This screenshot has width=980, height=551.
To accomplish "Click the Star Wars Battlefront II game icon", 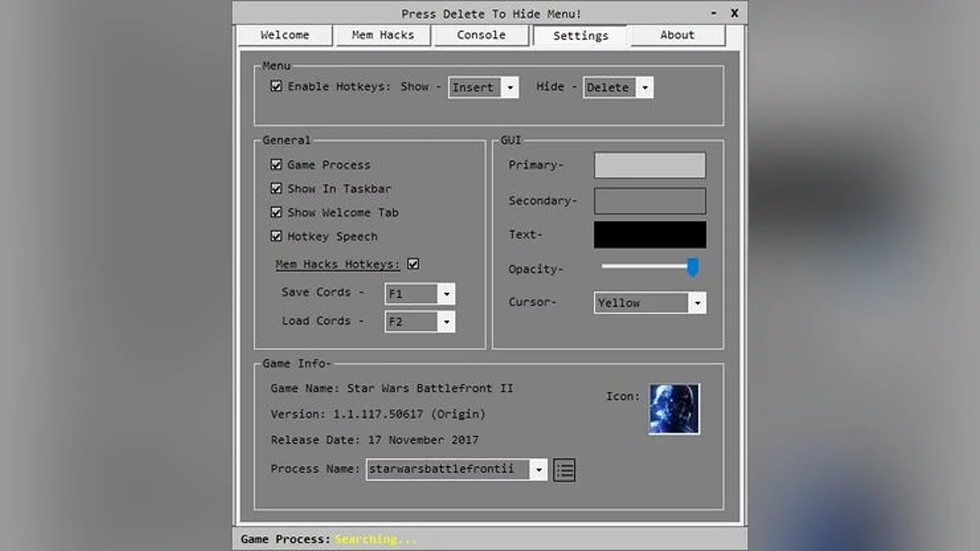I will coord(675,409).
